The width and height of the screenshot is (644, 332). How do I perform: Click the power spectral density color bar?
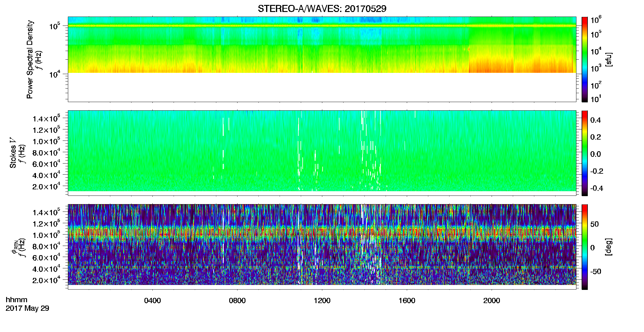coord(584,59)
